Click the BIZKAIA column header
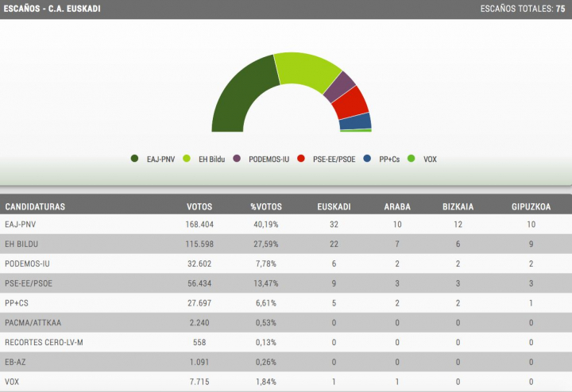The height and width of the screenshot is (392, 572). 458,207
